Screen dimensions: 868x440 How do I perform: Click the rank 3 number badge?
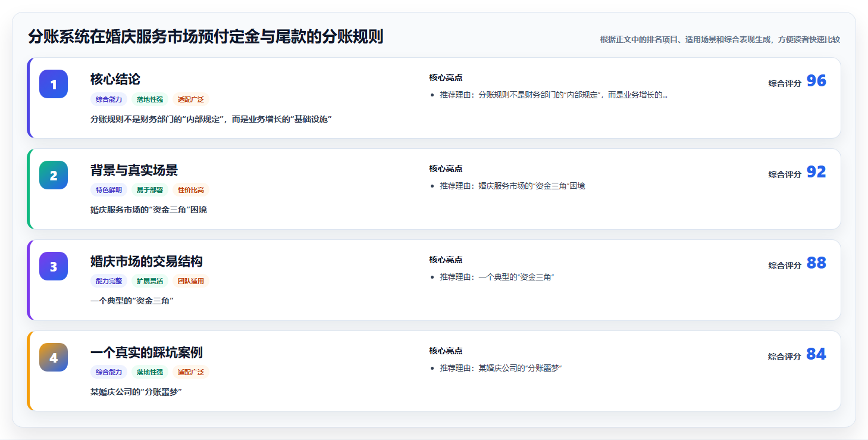coord(54,266)
